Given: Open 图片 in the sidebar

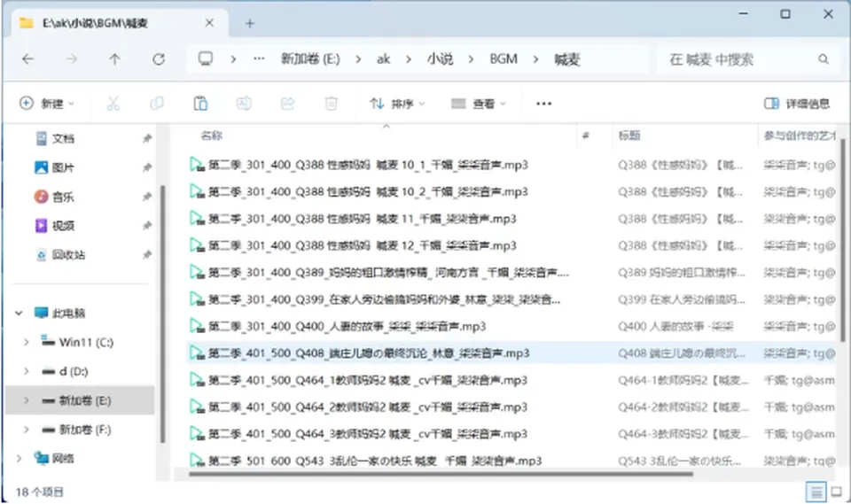Looking at the screenshot, I should [63, 167].
